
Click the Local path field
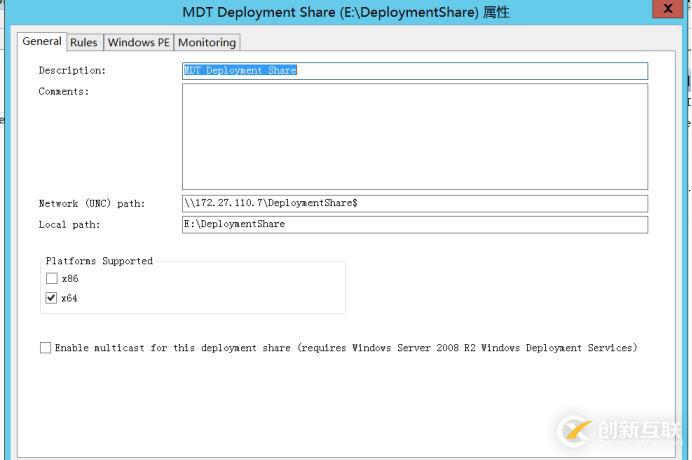point(415,224)
